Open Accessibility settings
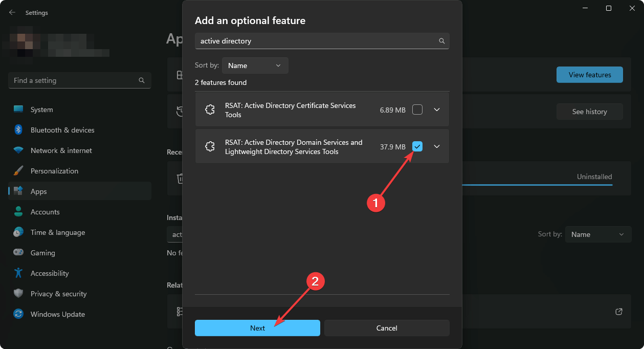 coord(80,273)
